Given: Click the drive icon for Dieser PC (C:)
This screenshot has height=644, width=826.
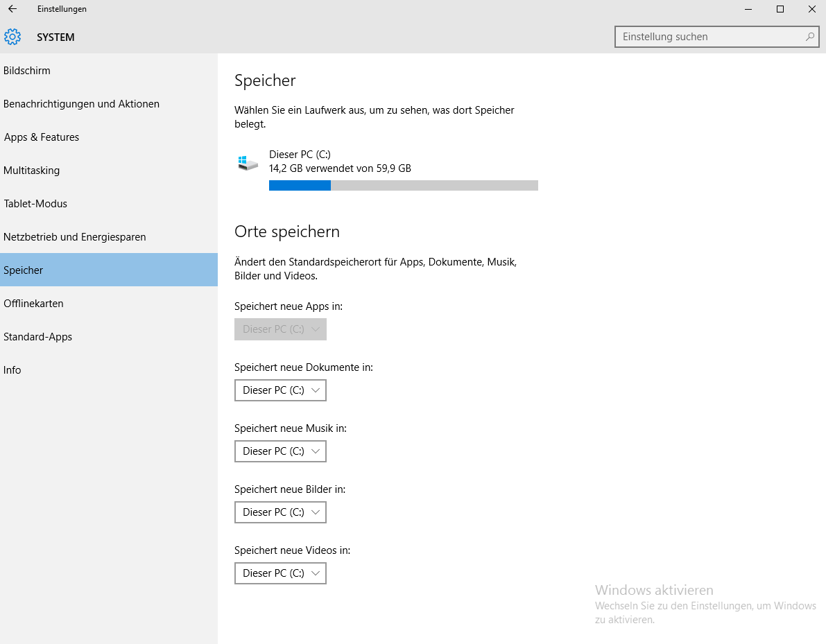Looking at the screenshot, I should click(247, 162).
